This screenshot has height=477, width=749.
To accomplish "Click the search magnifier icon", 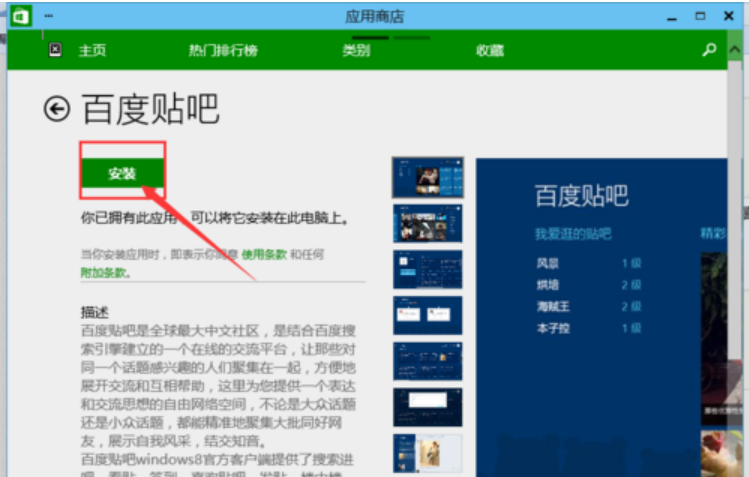I will click(709, 50).
